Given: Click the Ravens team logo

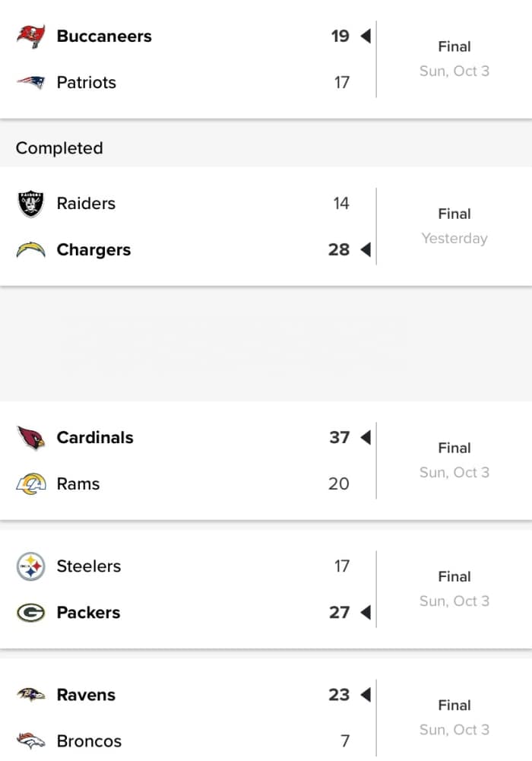Looking at the screenshot, I should click(x=32, y=694).
